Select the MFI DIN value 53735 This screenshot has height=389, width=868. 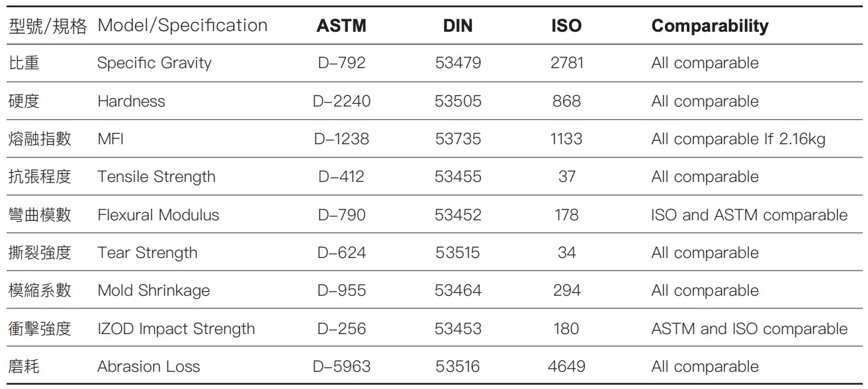tap(458, 139)
